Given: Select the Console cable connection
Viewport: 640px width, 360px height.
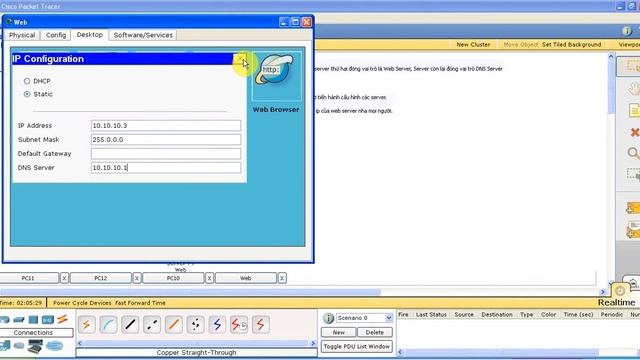Looking at the screenshot, I should point(108,325).
